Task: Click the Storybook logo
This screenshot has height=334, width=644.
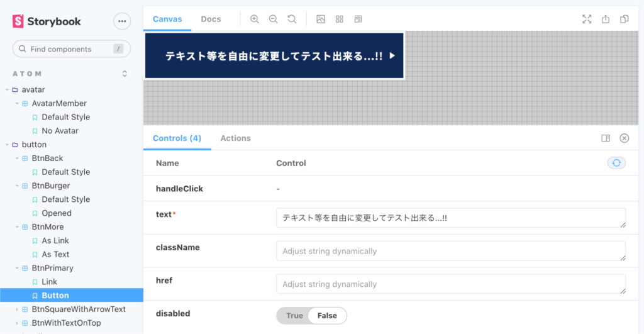Action: point(47,21)
